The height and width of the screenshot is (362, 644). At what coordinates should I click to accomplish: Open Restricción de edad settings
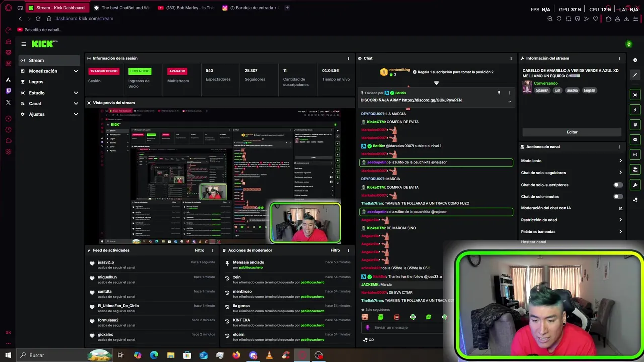click(x=572, y=220)
